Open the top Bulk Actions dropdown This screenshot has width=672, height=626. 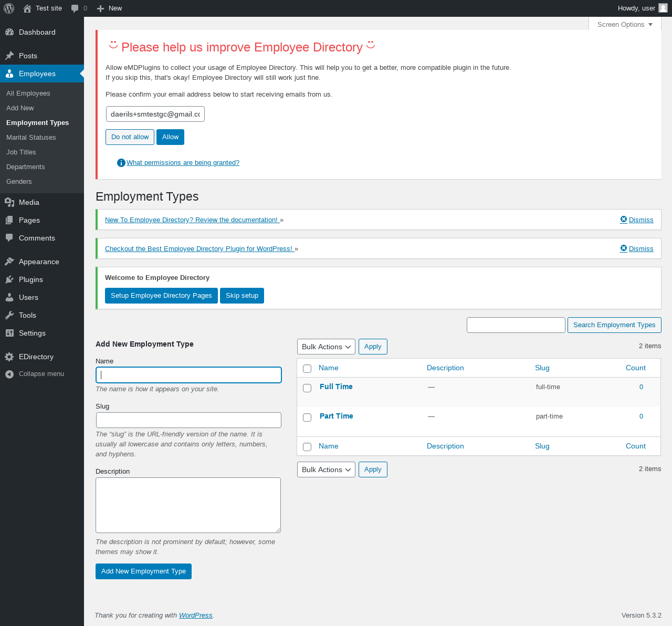click(326, 347)
